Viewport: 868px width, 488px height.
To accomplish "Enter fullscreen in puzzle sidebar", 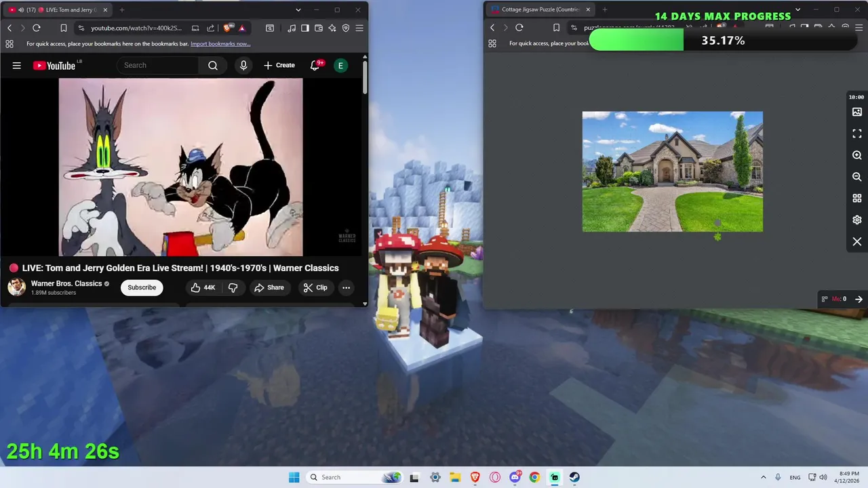I will [857, 134].
